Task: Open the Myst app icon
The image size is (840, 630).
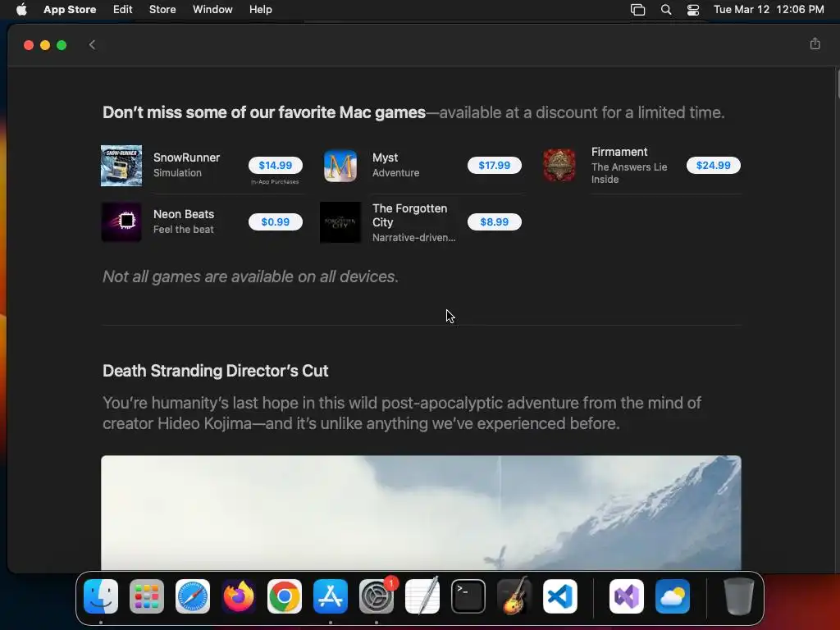Action: (x=340, y=166)
